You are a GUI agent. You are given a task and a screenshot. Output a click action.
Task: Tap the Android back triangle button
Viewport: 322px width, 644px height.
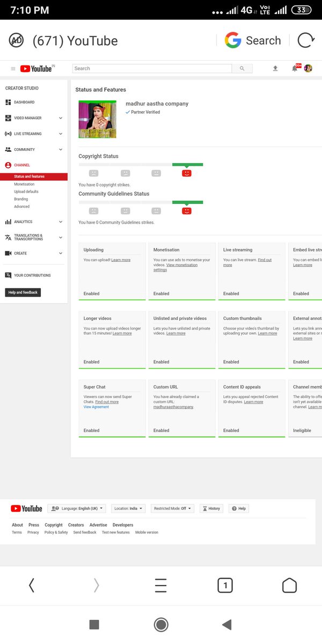[x=226, y=624]
